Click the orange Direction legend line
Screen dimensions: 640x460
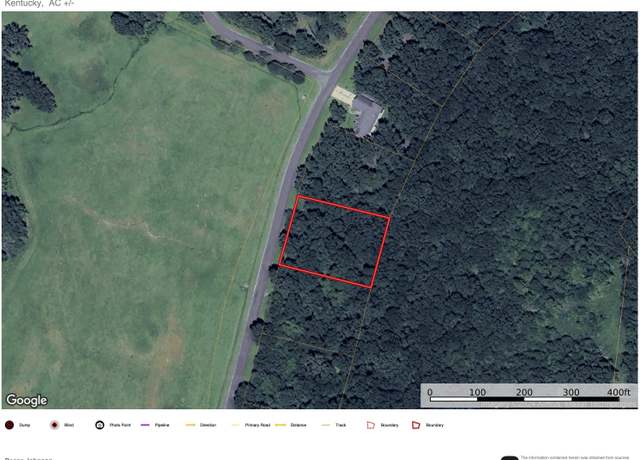pyautogui.click(x=191, y=425)
